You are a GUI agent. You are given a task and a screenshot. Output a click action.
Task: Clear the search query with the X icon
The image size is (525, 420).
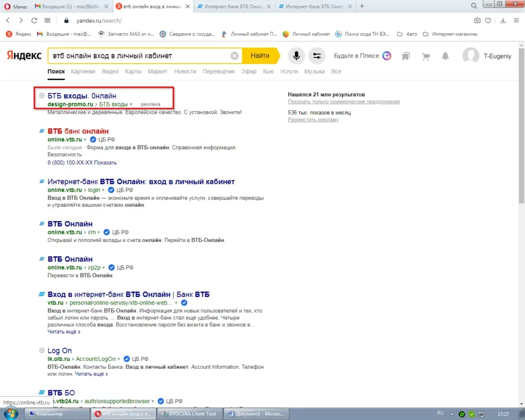coord(234,56)
